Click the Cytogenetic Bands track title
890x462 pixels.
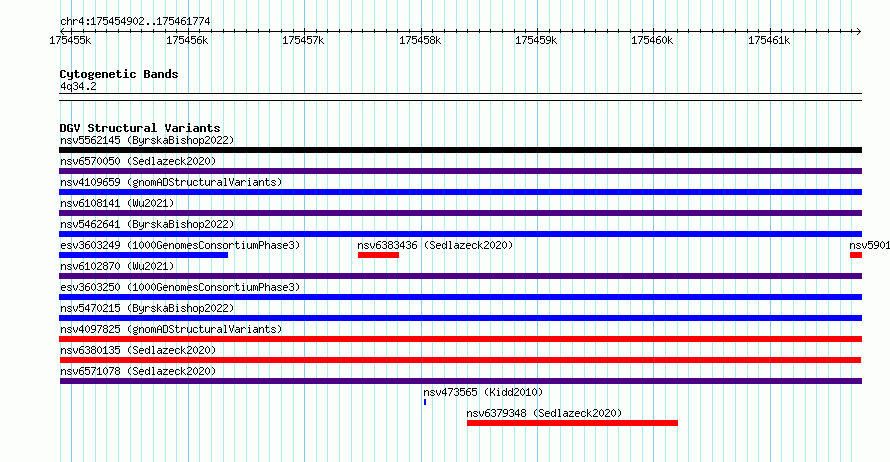pos(119,74)
